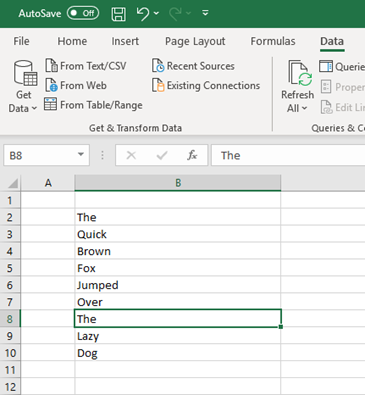Viewport: 365px width, 395px height.
Task: Open Recent Sources
Action: pos(193,66)
